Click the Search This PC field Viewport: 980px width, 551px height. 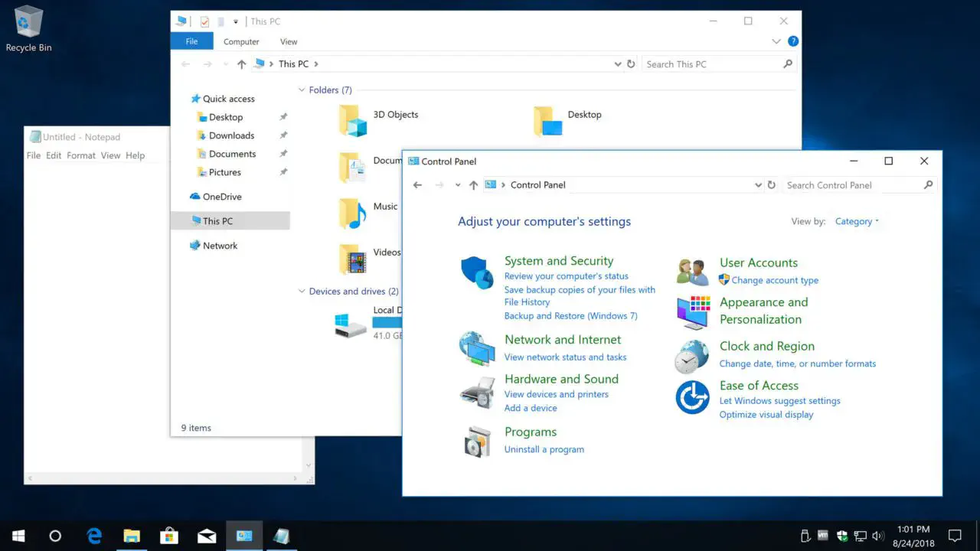coord(718,64)
